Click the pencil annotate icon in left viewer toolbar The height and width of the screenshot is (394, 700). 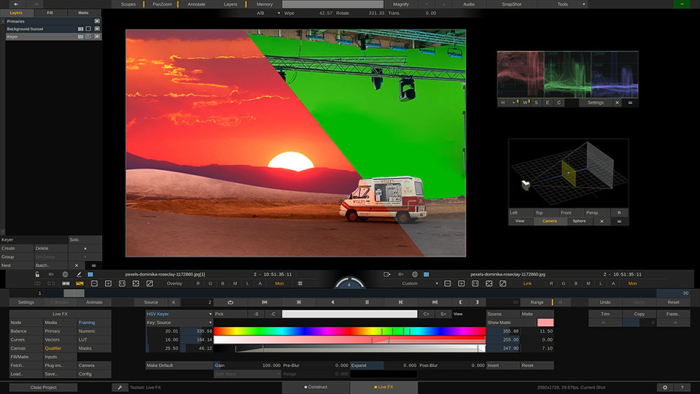click(79, 274)
